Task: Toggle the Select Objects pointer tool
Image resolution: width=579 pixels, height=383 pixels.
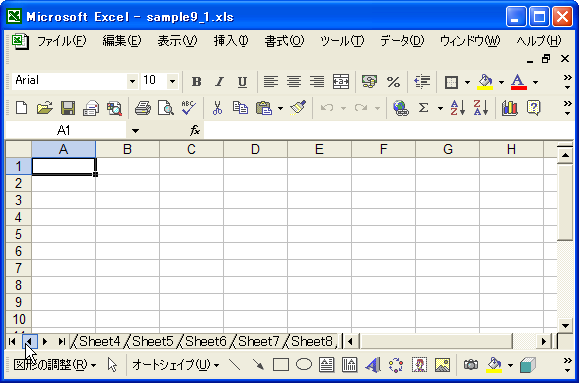Action: point(112,365)
